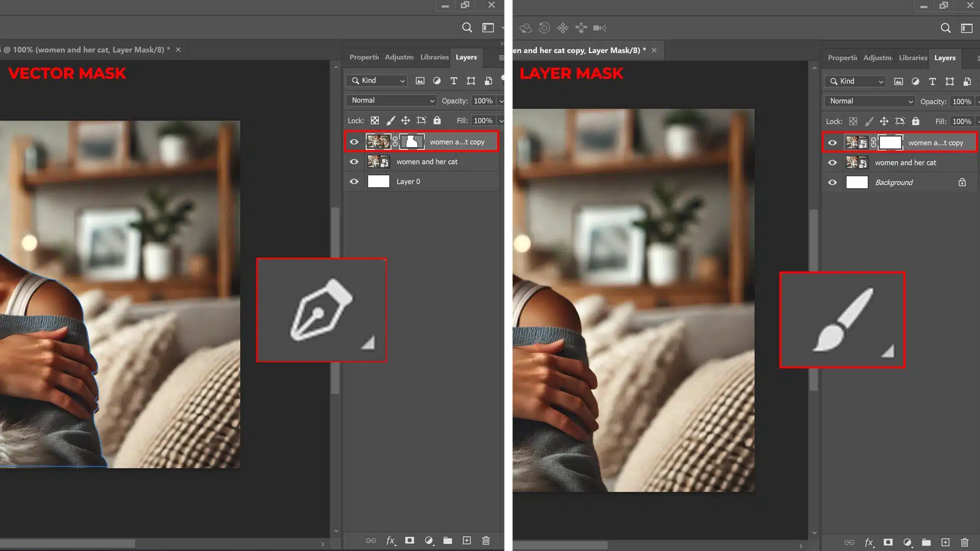Click Fill 100% field in the Vector Mask window
The width and height of the screenshot is (980, 551).
[483, 121]
